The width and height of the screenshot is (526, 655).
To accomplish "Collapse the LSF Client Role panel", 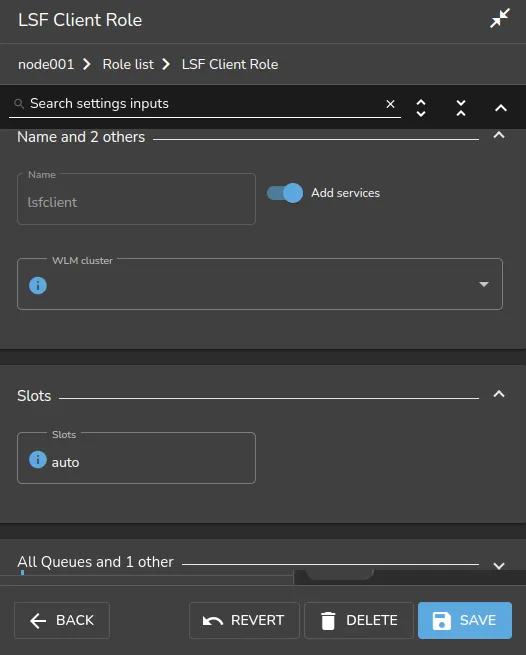I will [x=500, y=18].
